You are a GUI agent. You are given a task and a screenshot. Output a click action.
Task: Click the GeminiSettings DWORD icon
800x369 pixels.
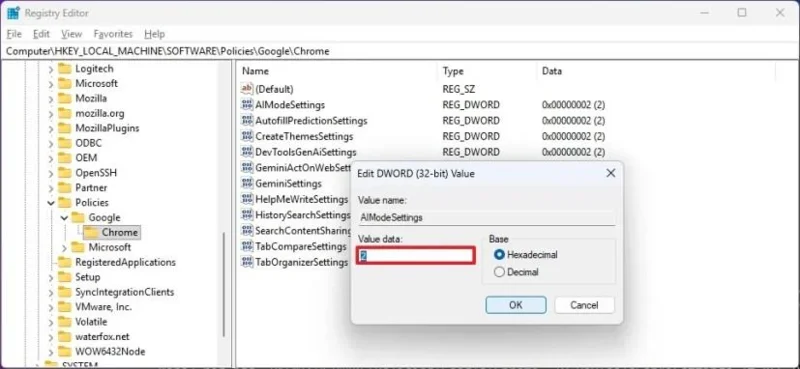(x=247, y=183)
